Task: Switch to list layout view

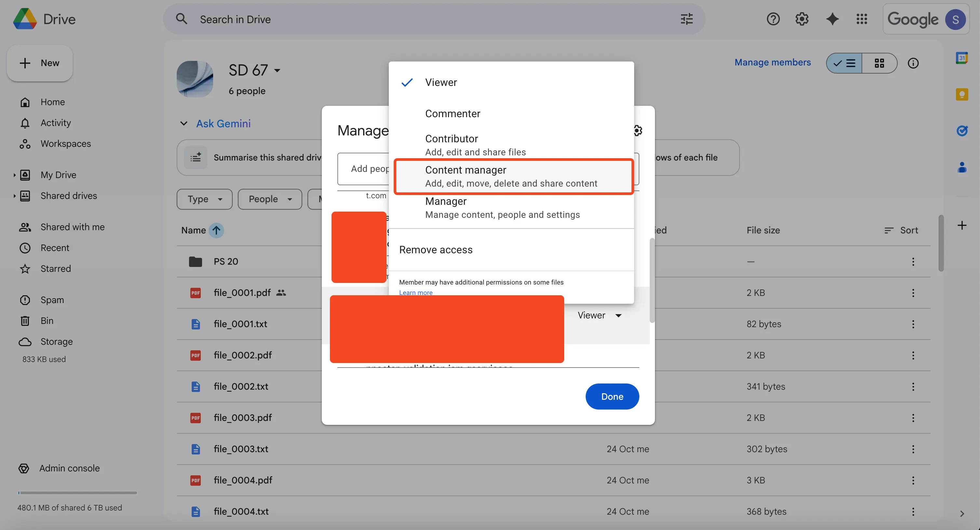Action: coord(844,63)
